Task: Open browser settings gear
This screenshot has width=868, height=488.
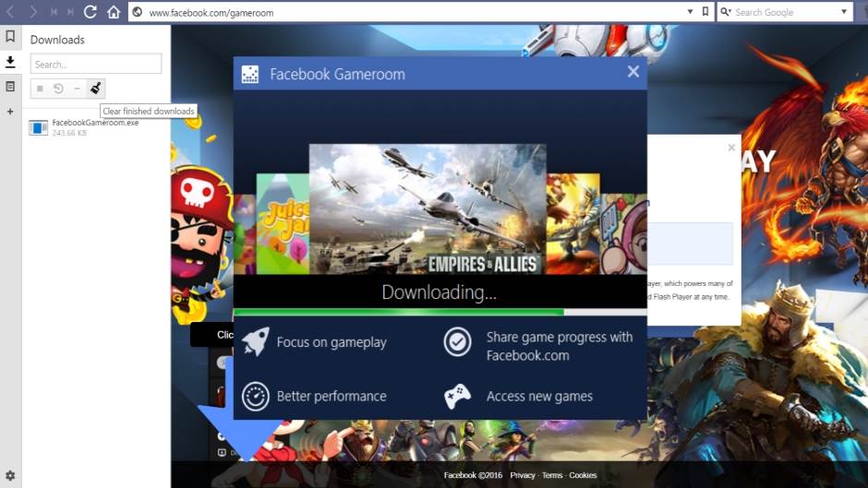Action: [10, 476]
